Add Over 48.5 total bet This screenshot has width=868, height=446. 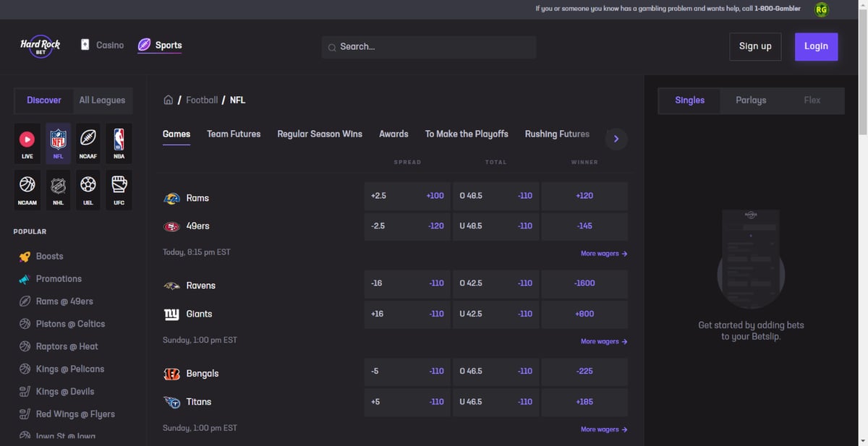pos(495,196)
